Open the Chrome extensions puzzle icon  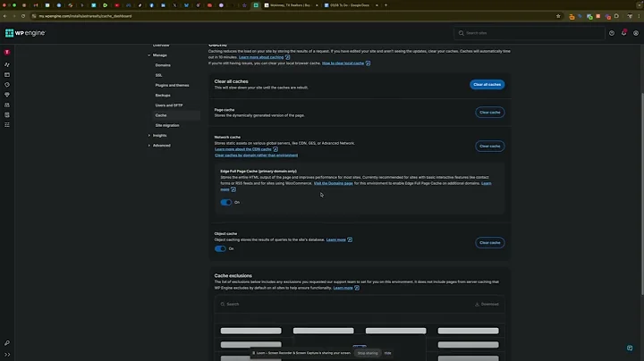click(616, 16)
